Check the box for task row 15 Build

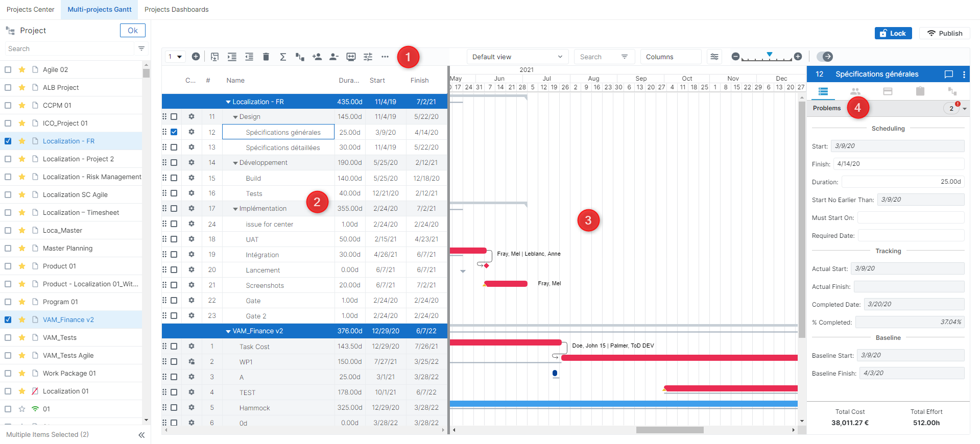(x=174, y=178)
